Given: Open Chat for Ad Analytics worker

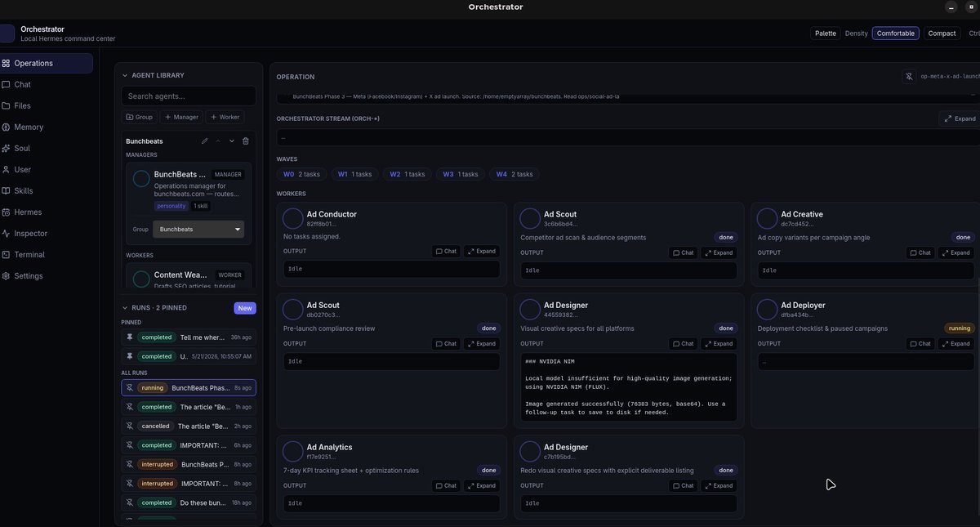Looking at the screenshot, I should tap(446, 485).
